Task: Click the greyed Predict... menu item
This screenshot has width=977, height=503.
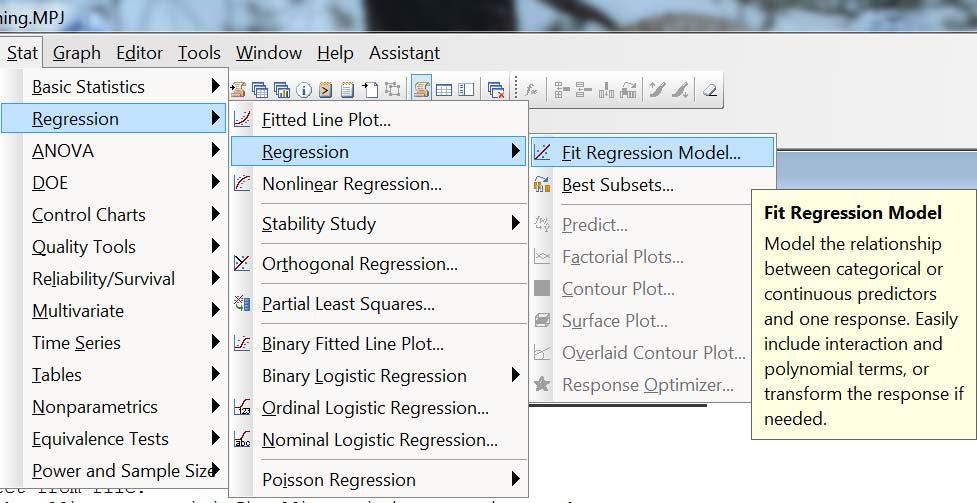Action: pyautogui.click(x=642, y=224)
